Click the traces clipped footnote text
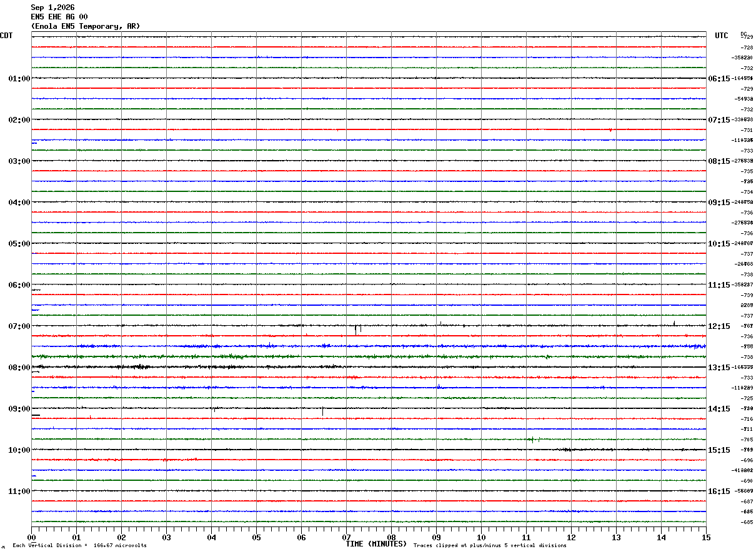Viewport: 756px width, 554px height. (x=490, y=546)
